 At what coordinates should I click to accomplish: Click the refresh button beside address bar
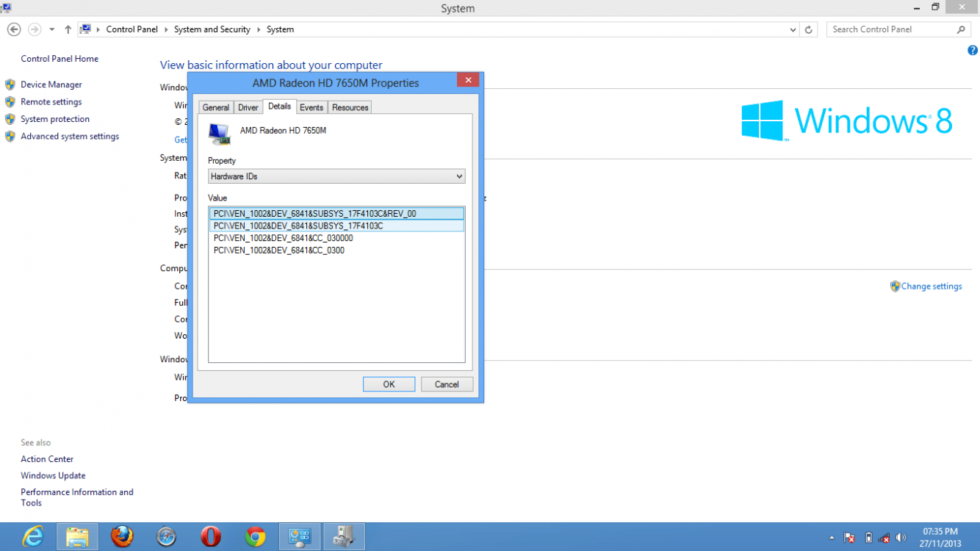coord(808,29)
